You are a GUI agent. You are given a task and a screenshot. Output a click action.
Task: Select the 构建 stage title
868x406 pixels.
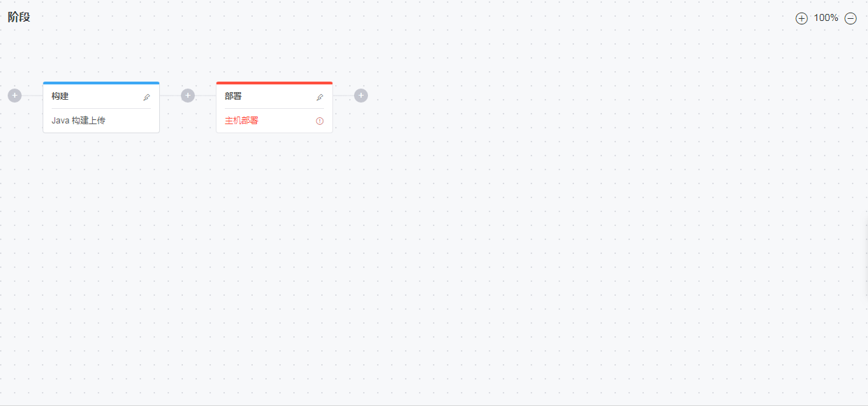point(60,96)
